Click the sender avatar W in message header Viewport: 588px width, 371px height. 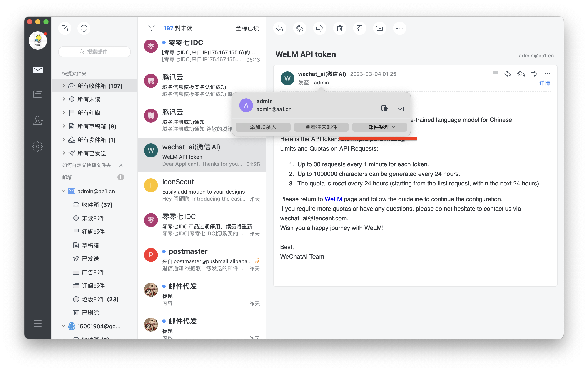(x=287, y=78)
